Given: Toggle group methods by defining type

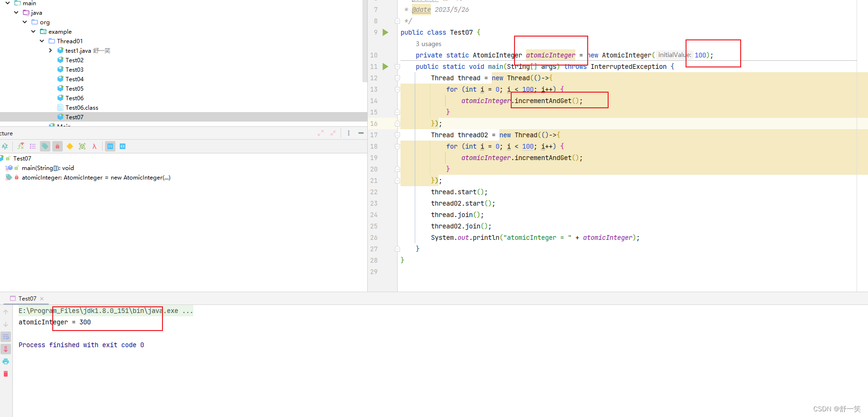Looking at the screenshot, I should tap(33, 146).
